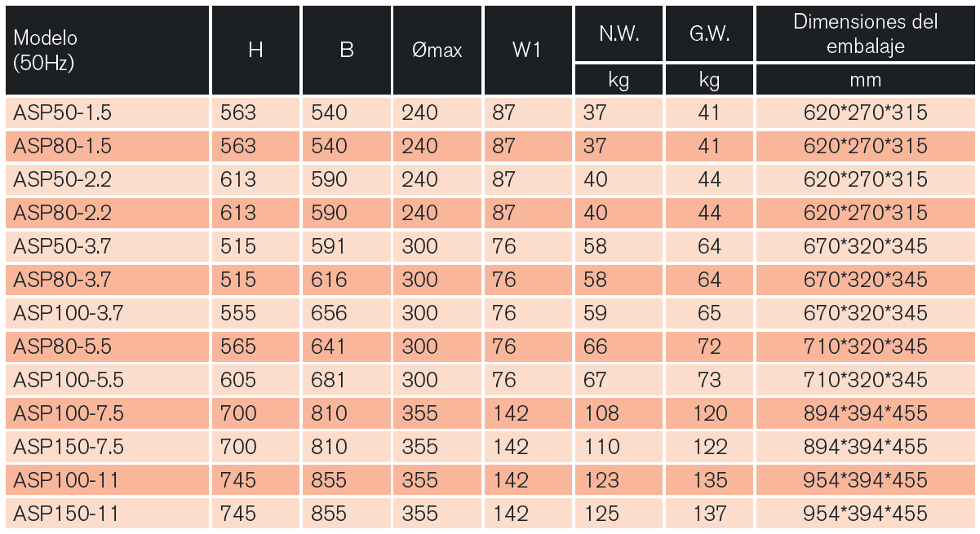This screenshot has width=980, height=534.
Task: Select the W1 value for ASP50-3.7
Action: coord(504,246)
